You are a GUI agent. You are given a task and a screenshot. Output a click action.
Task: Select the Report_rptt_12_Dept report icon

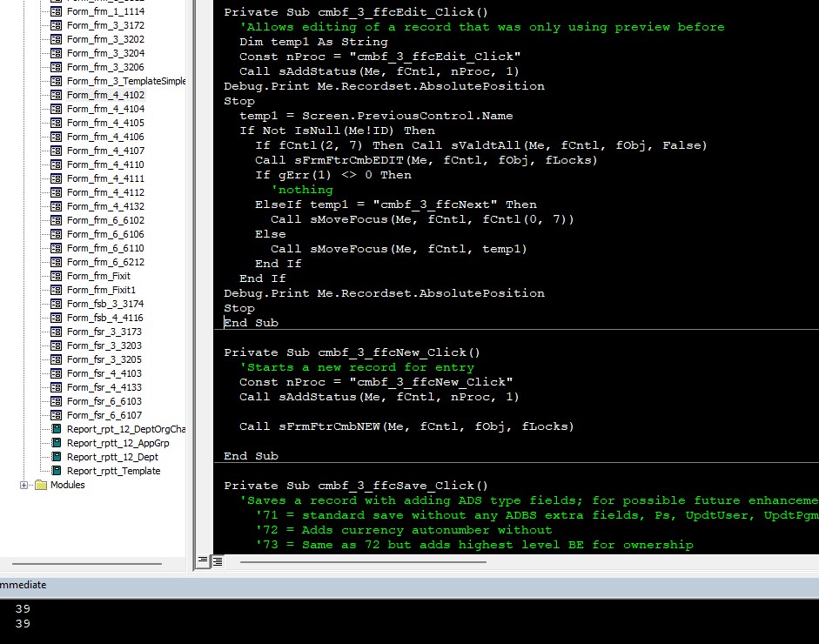[x=57, y=457]
